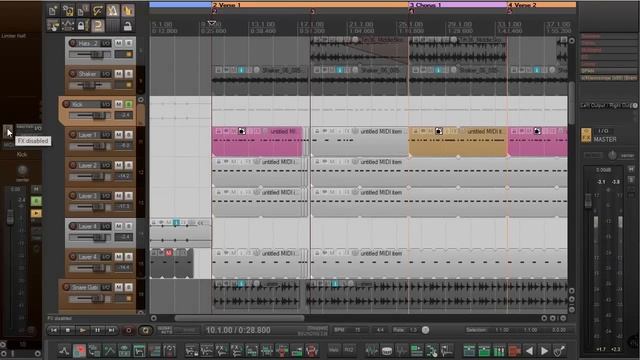Click the Global Auto button
This screenshot has width=640, height=360.
(165, 330)
